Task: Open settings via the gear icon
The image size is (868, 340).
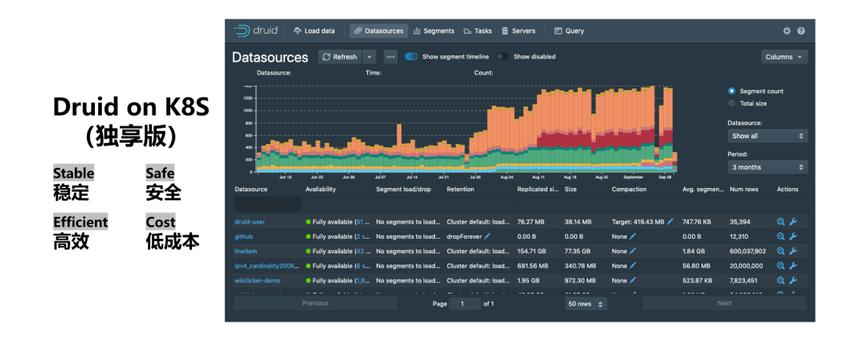Action: (787, 31)
